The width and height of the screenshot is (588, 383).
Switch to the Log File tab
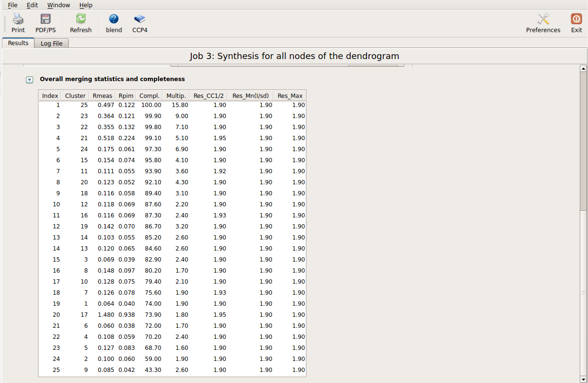click(x=51, y=44)
